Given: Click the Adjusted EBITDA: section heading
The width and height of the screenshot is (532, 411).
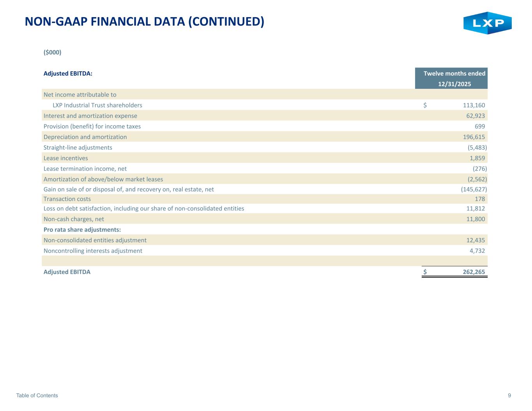Looking at the screenshot, I should point(68,73).
